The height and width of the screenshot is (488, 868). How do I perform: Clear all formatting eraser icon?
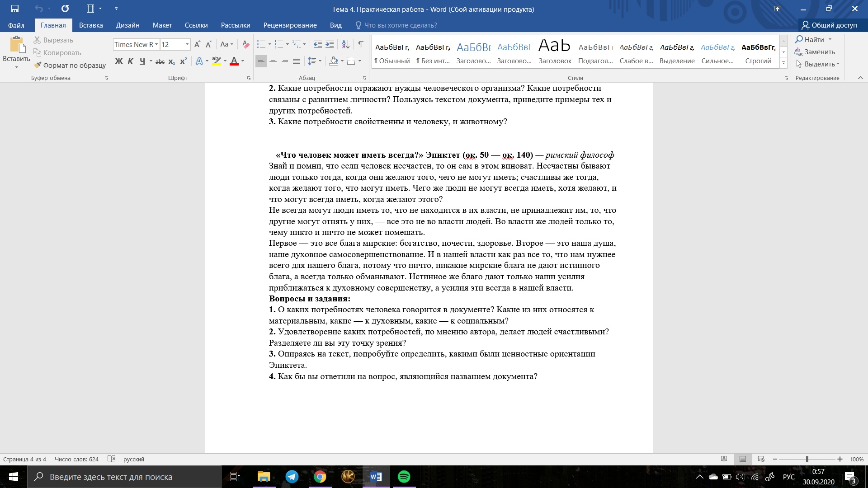pos(245,44)
